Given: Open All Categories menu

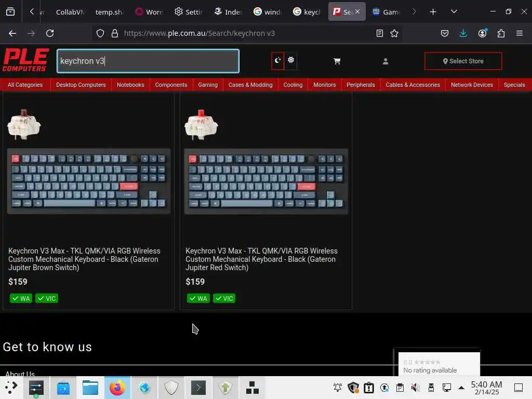Looking at the screenshot, I should coord(25,85).
